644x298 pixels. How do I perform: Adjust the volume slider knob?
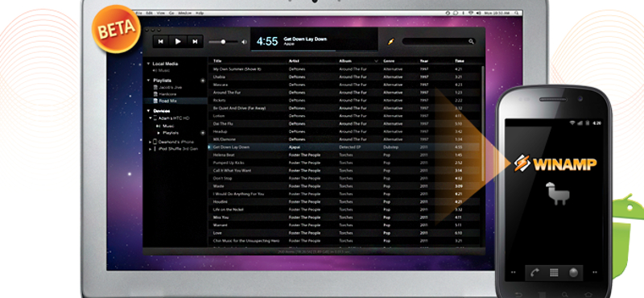(223, 42)
